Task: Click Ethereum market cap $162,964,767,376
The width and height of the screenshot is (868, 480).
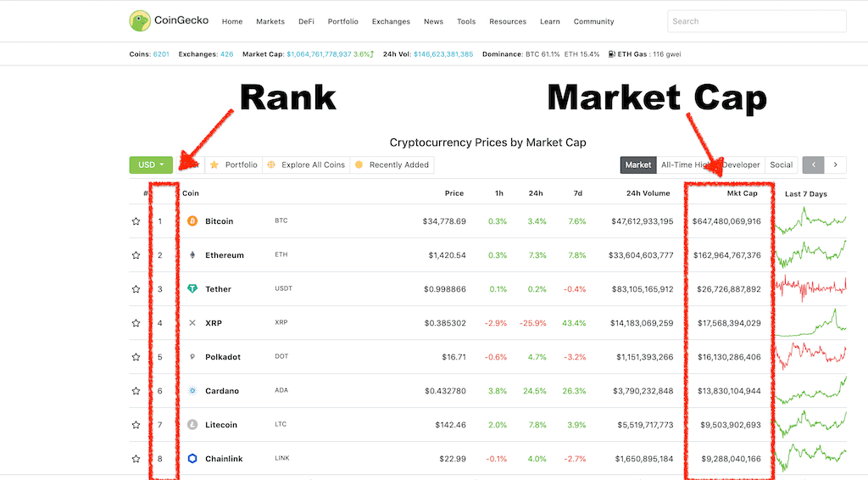Action: coord(726,255)
